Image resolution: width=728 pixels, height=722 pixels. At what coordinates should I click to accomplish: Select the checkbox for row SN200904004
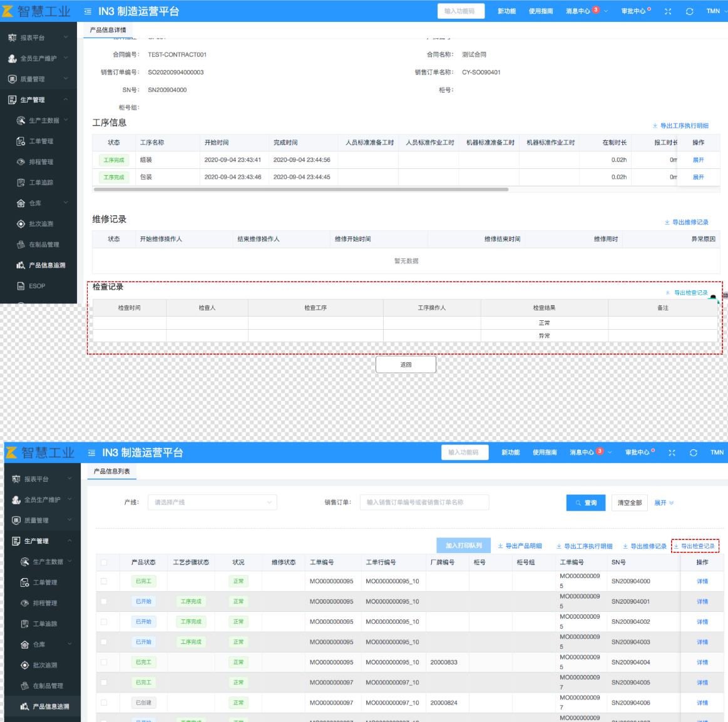pos(104,662)
